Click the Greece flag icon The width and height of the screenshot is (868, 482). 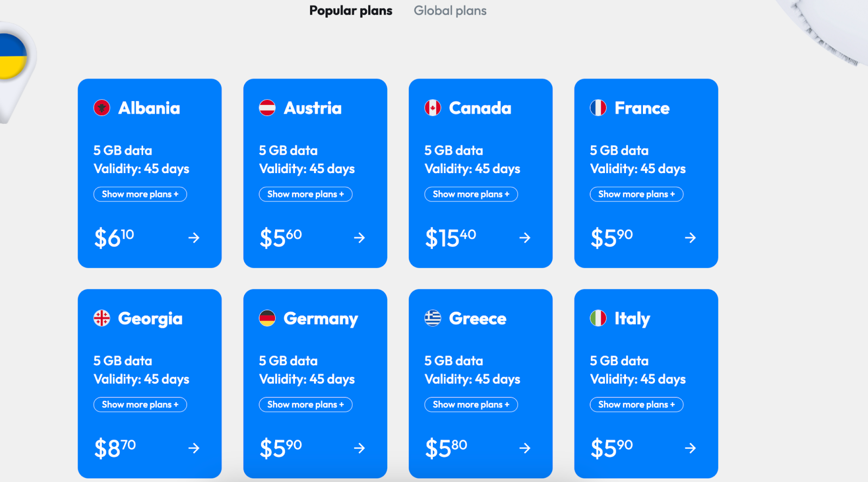433,318
